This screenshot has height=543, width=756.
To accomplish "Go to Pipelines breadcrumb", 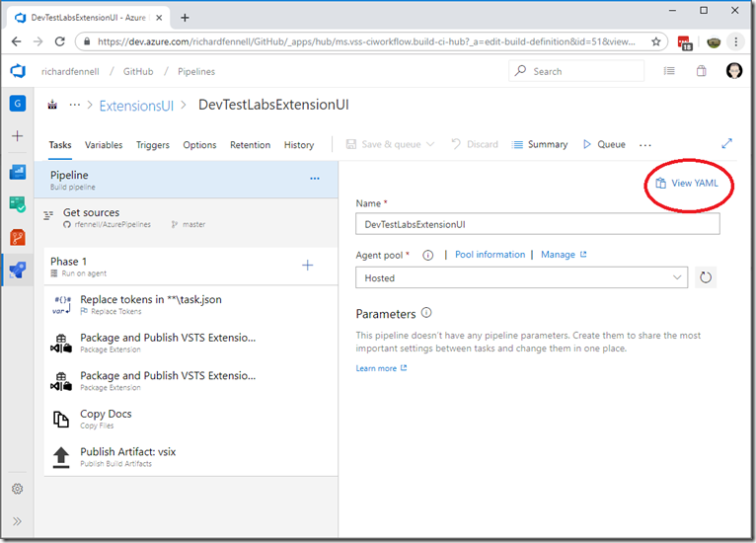I will coord(196,71).
